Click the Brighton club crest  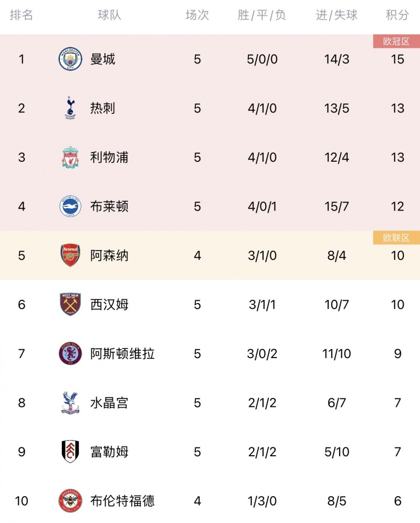(x=70, y=206)
